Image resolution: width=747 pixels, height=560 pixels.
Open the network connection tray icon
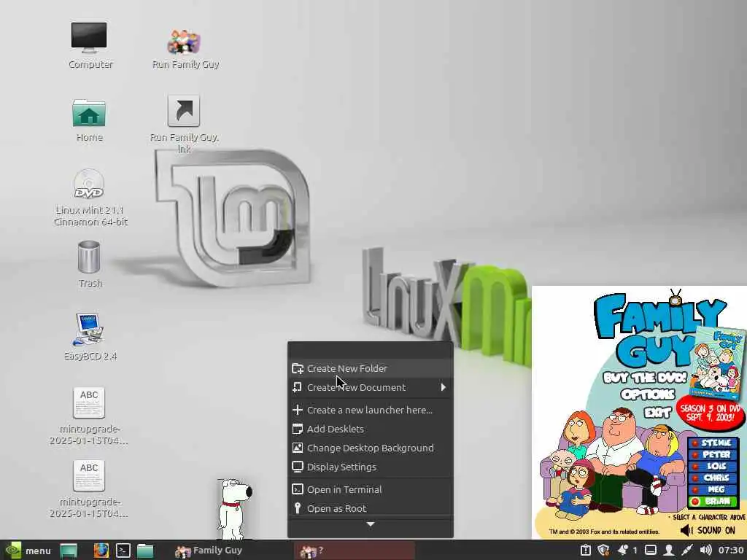687,551
